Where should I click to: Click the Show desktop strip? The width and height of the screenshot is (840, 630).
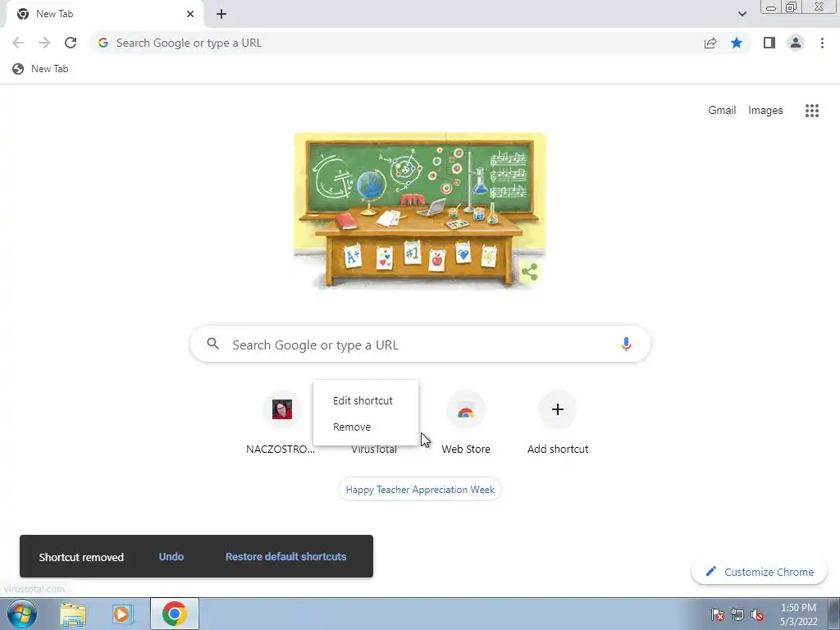point(833,614)
